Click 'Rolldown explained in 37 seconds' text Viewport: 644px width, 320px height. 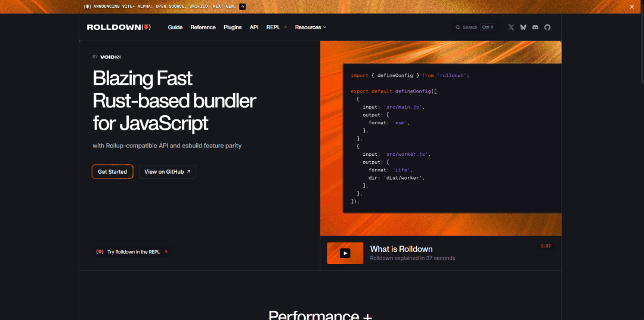413,259
